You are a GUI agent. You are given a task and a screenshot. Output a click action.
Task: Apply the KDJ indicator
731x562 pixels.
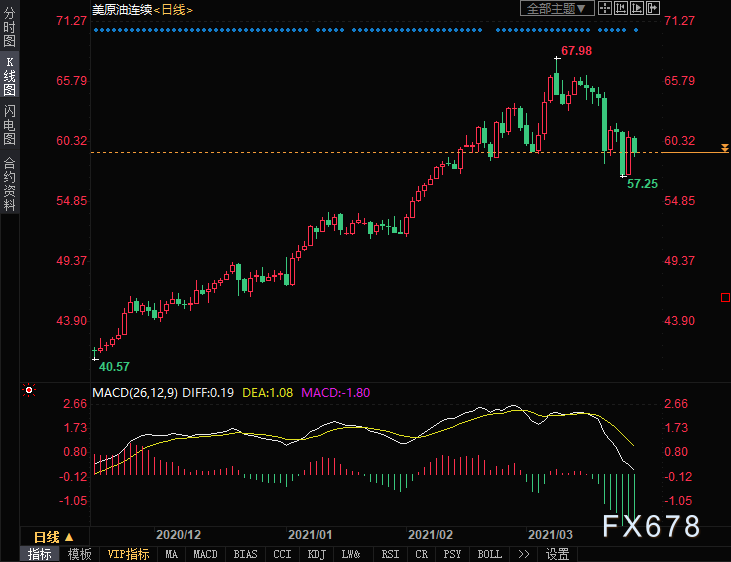tap(317, 554)
